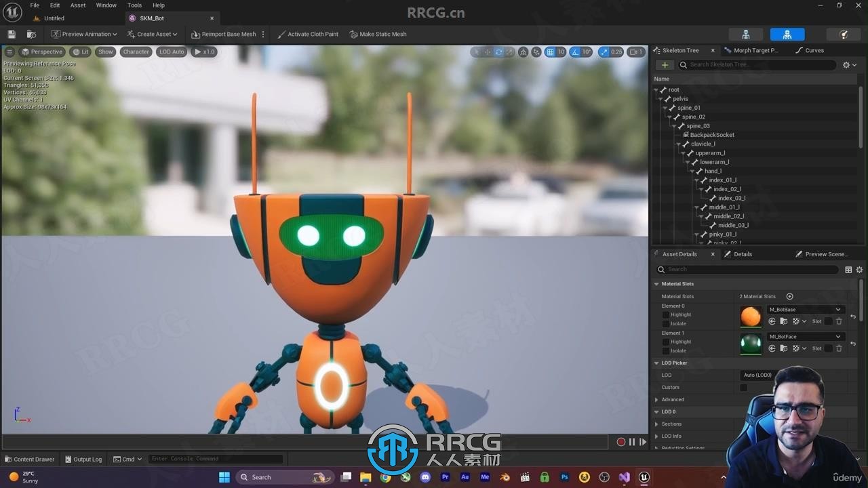The width and height of the screenshot is (868, 488).
Task: Open Asset Details settings gear icon
Action: (859, 270)
